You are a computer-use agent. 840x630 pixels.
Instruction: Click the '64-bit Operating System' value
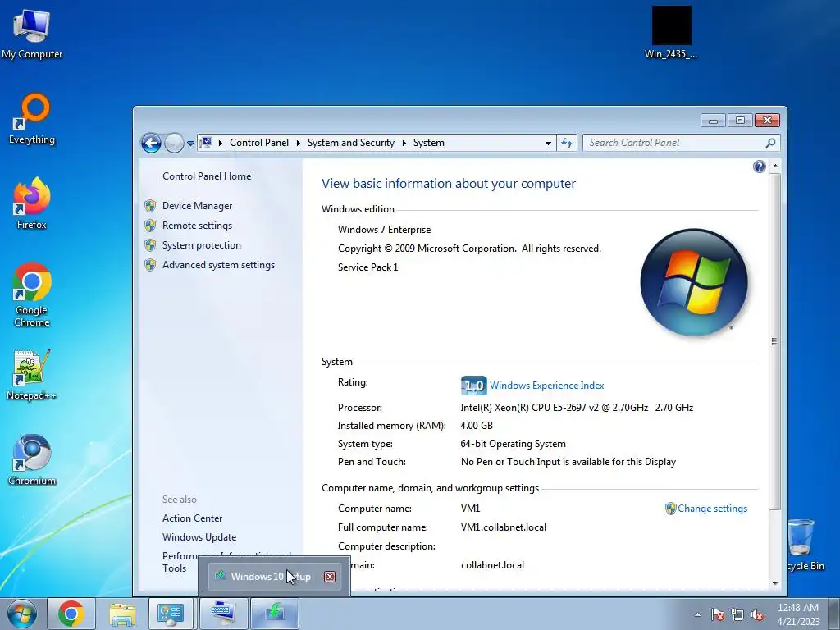click(514, 444)
